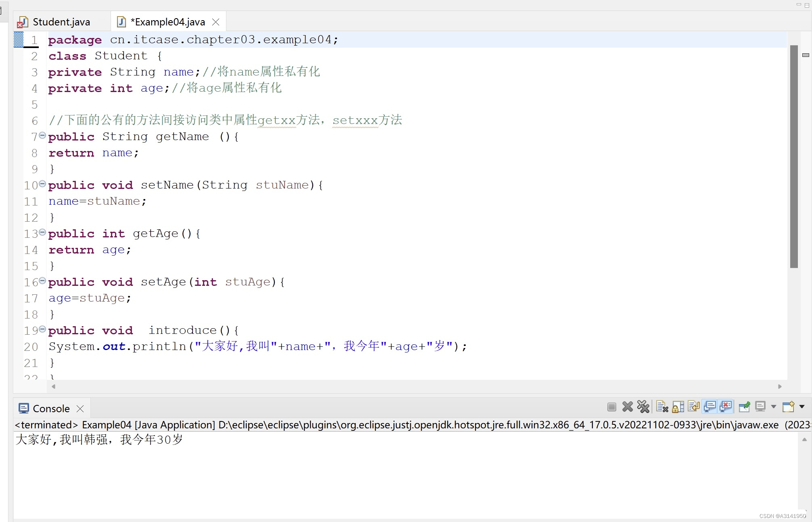Toggle the Scroll Lock console button

(x=678, y=407)
